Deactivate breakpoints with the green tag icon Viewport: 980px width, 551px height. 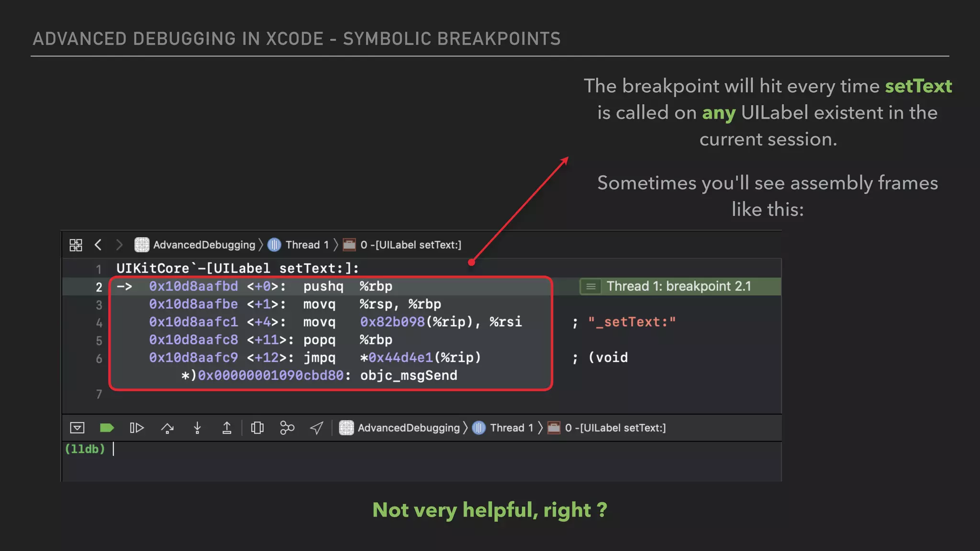(x=107, y=428)
